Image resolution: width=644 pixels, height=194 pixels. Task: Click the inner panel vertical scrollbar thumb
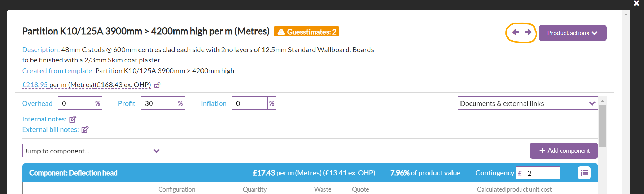[602, 126]
